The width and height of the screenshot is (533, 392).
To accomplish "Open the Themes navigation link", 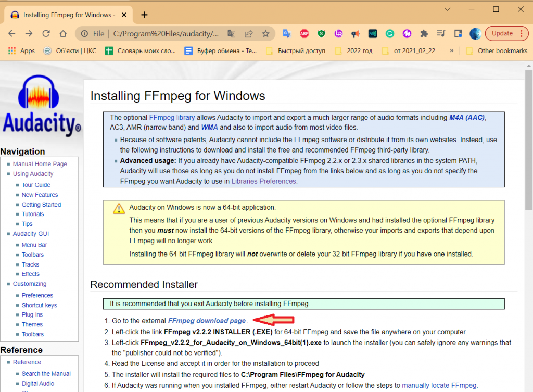I will click(x=32, y=325).
